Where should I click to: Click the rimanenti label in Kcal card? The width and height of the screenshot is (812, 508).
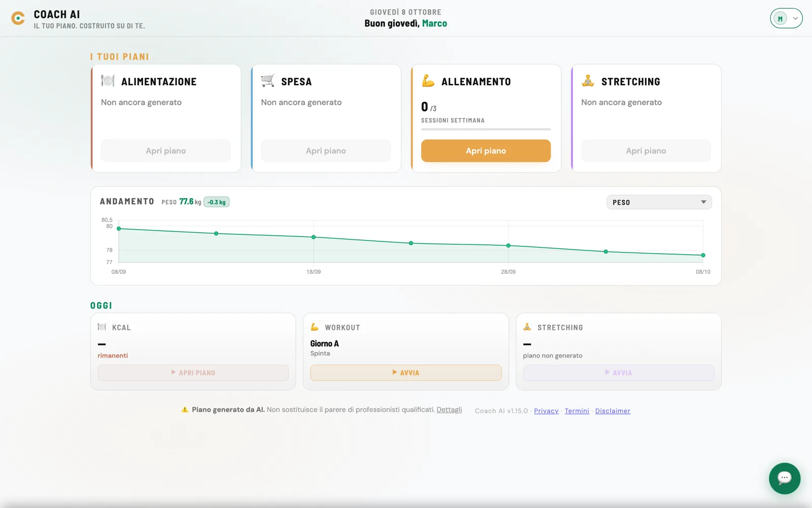tap(113, 356)
